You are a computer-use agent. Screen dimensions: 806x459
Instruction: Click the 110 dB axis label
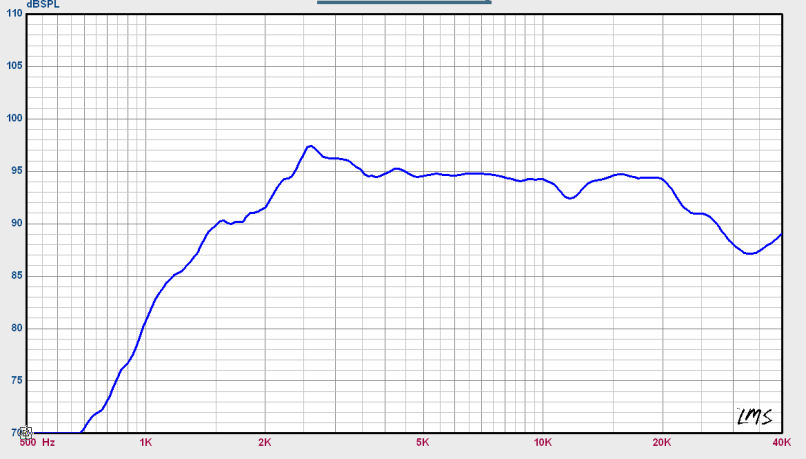click(14, 14)
